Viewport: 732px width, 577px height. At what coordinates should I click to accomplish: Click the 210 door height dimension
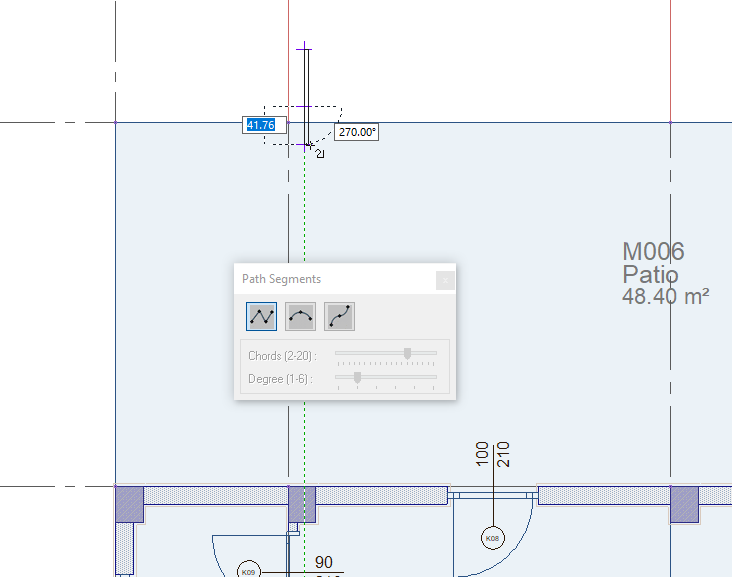coord(503,454)
